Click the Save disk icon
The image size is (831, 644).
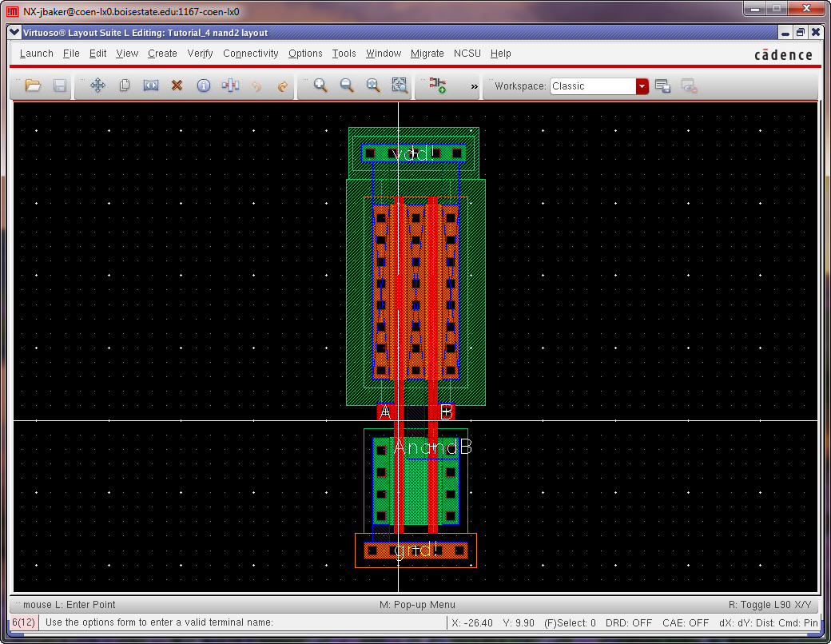[60, 85]
